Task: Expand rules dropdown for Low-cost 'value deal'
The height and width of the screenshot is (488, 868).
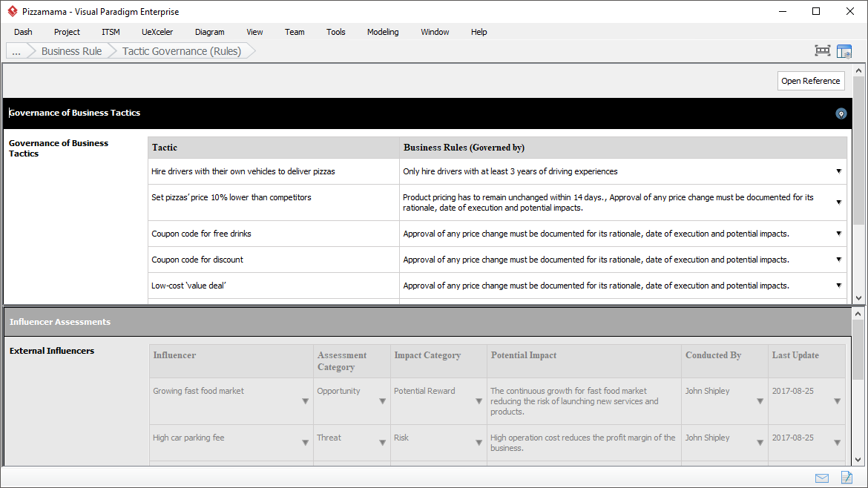Action: (x=838, y=286)
